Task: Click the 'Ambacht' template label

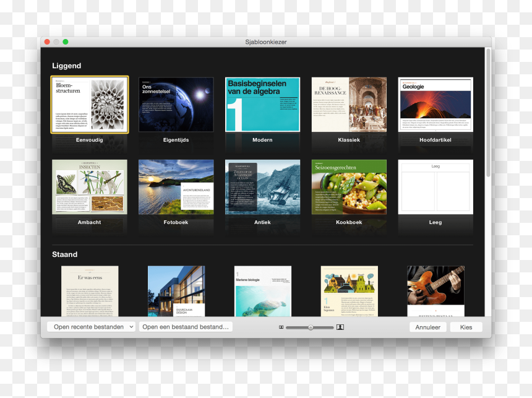Action: click(x=90, y=222)
